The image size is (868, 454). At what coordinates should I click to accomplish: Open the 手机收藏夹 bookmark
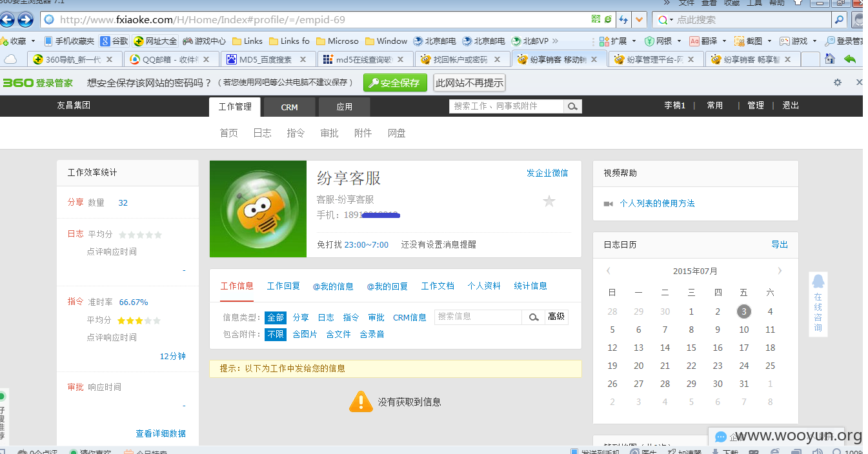pyautogui.click(x=69, y=41)
